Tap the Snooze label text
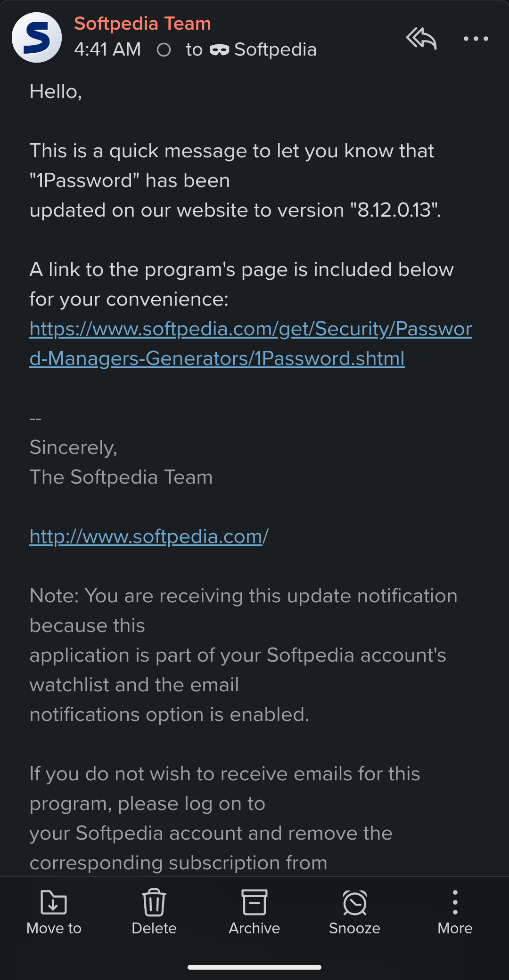The image size is (509, 980). [354, 928]
